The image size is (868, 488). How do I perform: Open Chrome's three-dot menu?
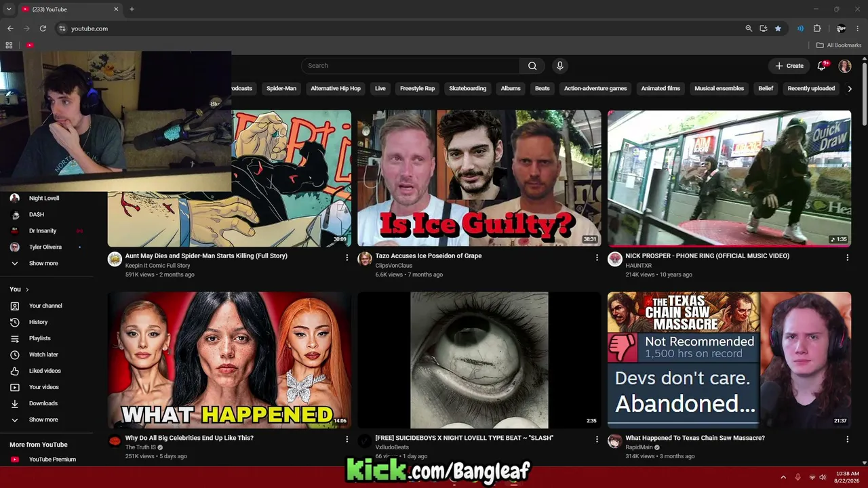[x=858, y=28]
